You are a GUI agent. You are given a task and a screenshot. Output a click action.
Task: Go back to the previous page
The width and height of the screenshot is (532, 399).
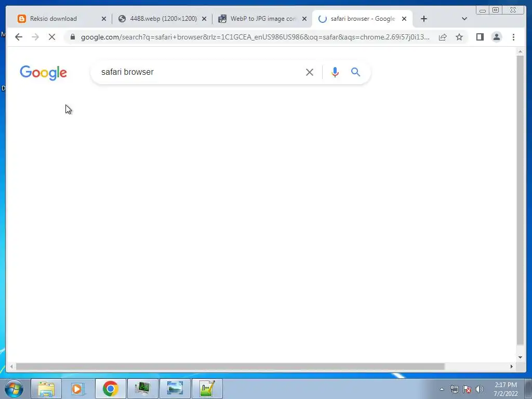point(19,37)
